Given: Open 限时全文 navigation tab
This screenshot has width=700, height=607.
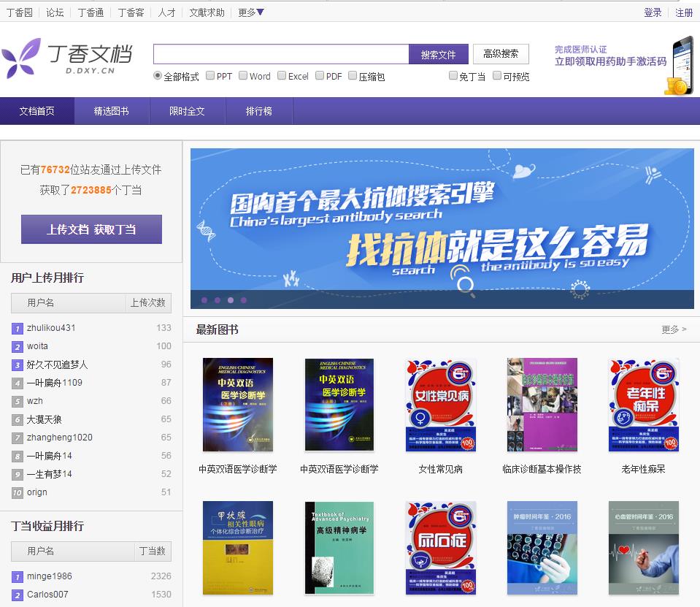Looking at the screenshot, I should (188, 111).
